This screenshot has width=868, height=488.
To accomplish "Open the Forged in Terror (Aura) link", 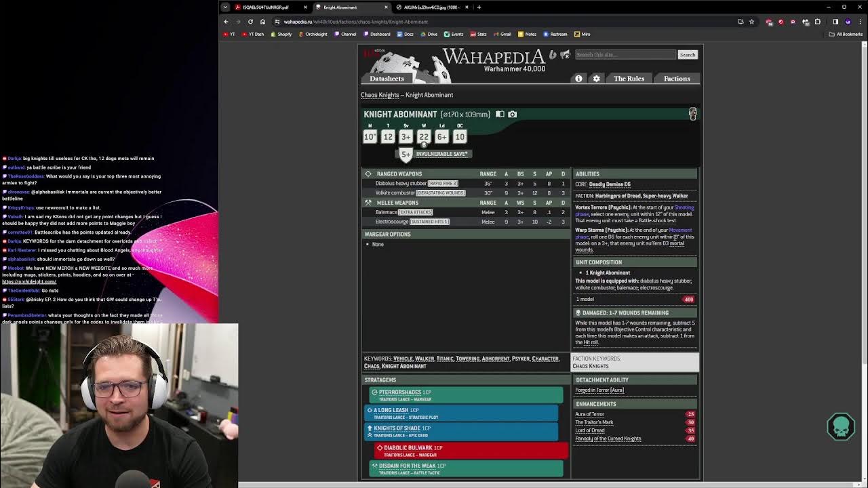I will [x=599, y=390].
